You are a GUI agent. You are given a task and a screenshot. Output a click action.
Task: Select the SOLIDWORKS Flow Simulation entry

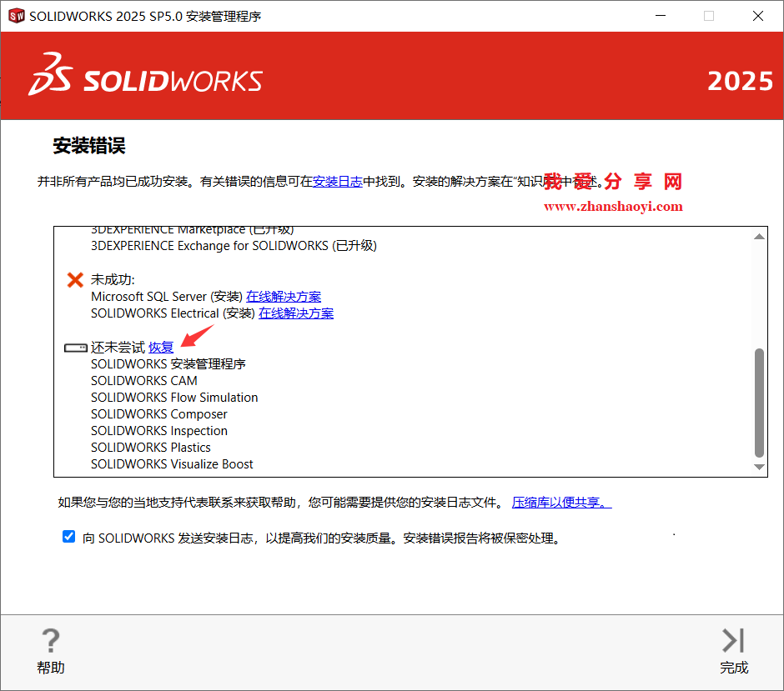pyautogui.click(x=174, y=398)
